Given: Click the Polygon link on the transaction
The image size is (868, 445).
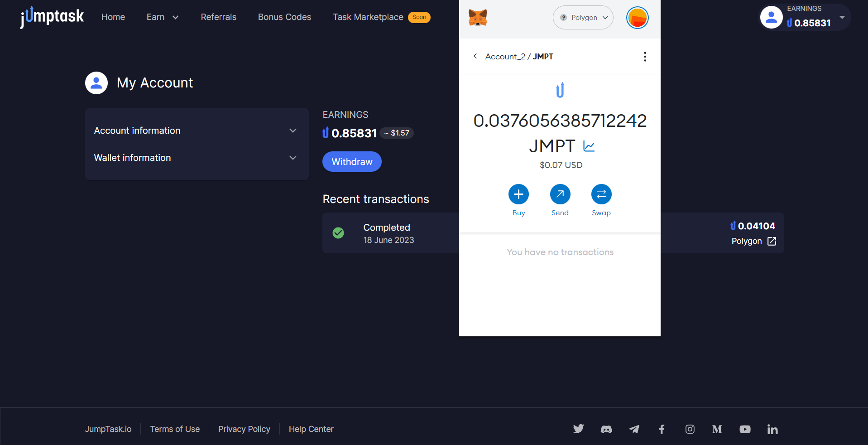Looking at the screenshot, I should [x=747, y=241].
